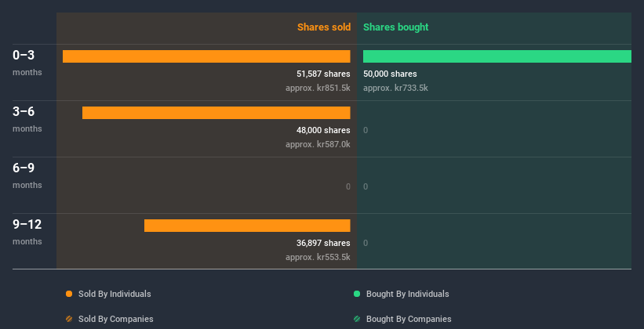Click the zero shares bought in 6–9 months
This screenshot has width=644, height=329.
366,186
